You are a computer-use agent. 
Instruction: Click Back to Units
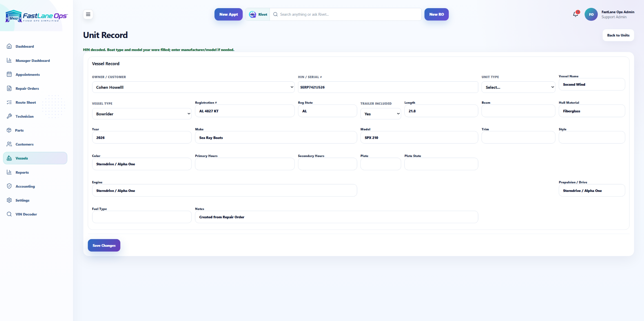[x=618, y=35]
